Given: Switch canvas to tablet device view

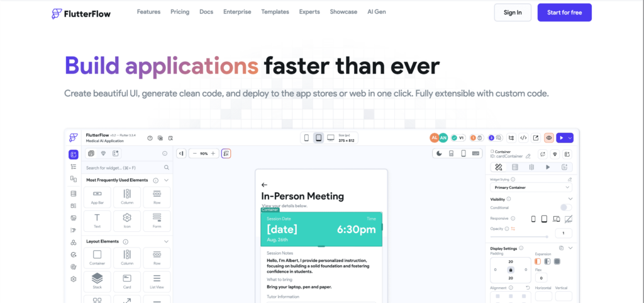Looking at the screenshot, I should point(318,138).
